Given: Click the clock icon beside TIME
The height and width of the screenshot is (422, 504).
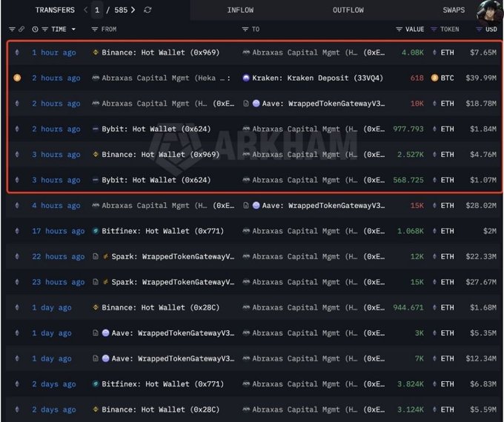Looking at the screenshot, I should coord(35,29).
